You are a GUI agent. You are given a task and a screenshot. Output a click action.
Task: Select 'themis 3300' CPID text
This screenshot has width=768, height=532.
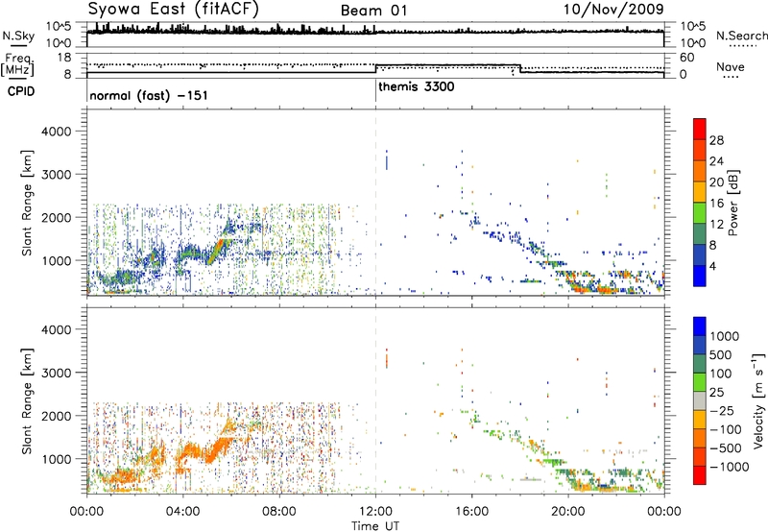point(417,86)
